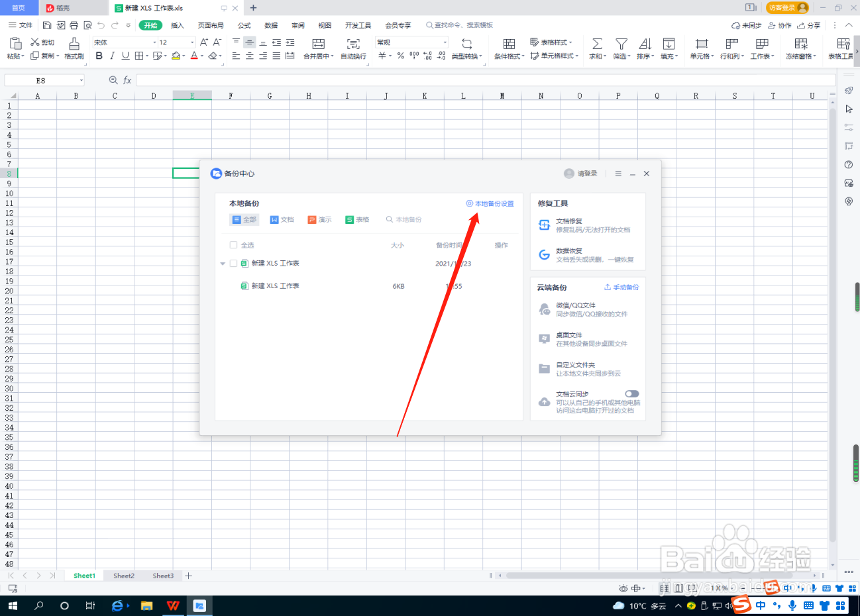The width and height of the screenshot is (860, 616).
Task: Open Local Backup Settings (本地备份设置) link
Action: click(490, 203)
